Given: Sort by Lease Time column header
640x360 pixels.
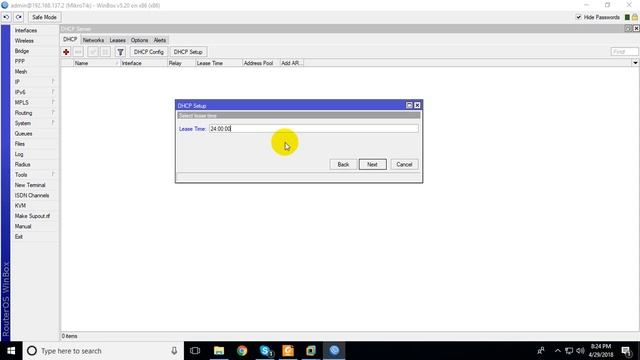Looking at the screenshot, I should point(218,63).
